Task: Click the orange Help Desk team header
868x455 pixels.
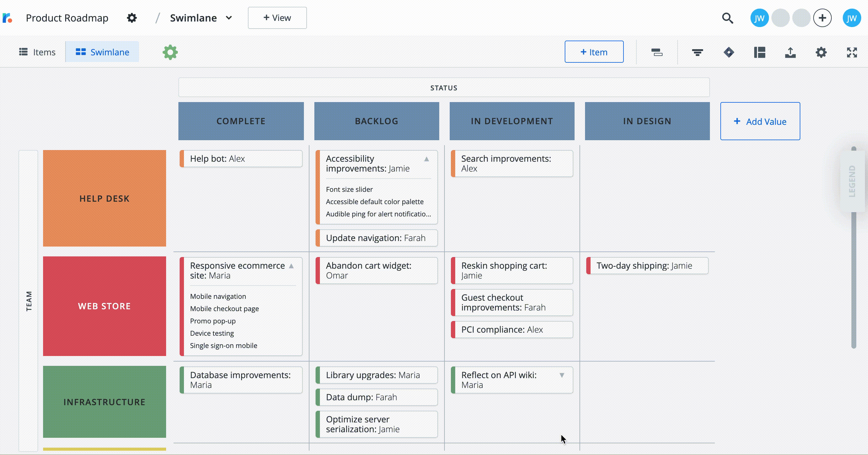Action: (105, 198)
